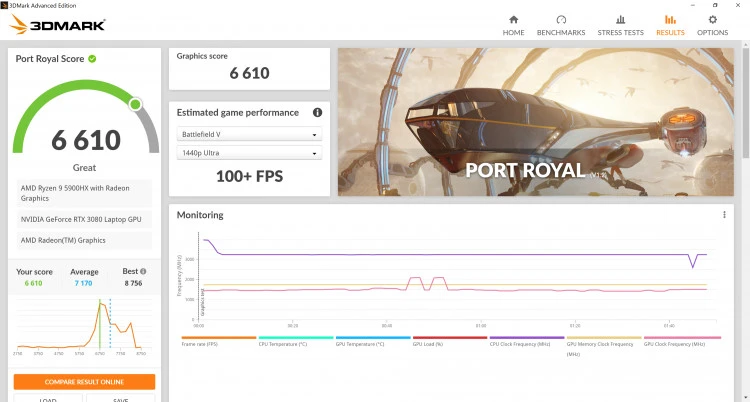This screenshot has width=750, height=402.
Task: Click the 3DMark logo
Action: 57,24
